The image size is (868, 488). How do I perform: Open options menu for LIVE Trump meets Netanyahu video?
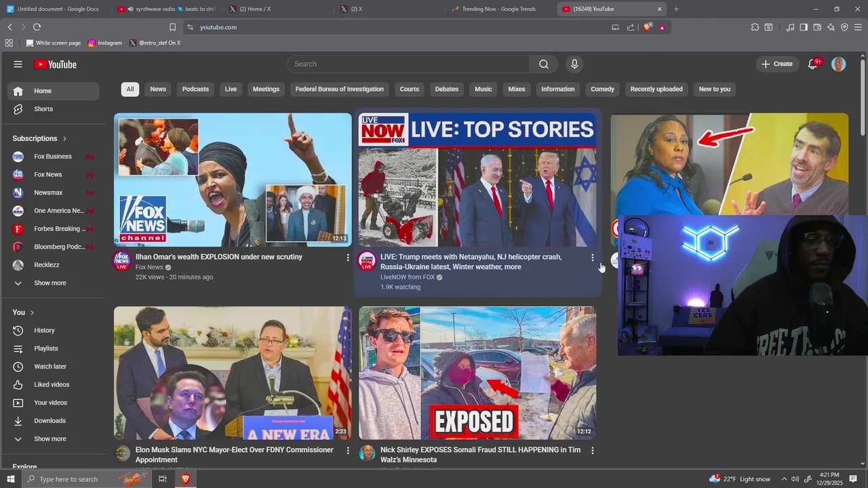click(593, 258)
